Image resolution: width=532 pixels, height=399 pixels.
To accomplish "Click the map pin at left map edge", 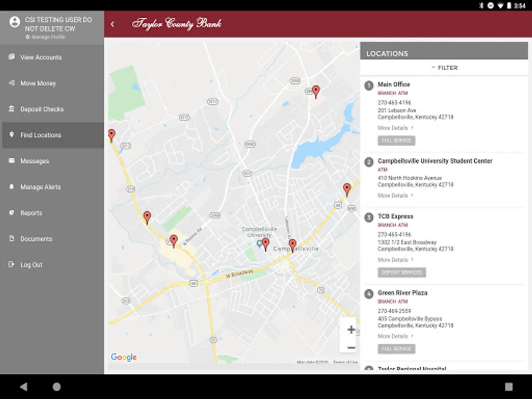I will (x=112, y=135).
